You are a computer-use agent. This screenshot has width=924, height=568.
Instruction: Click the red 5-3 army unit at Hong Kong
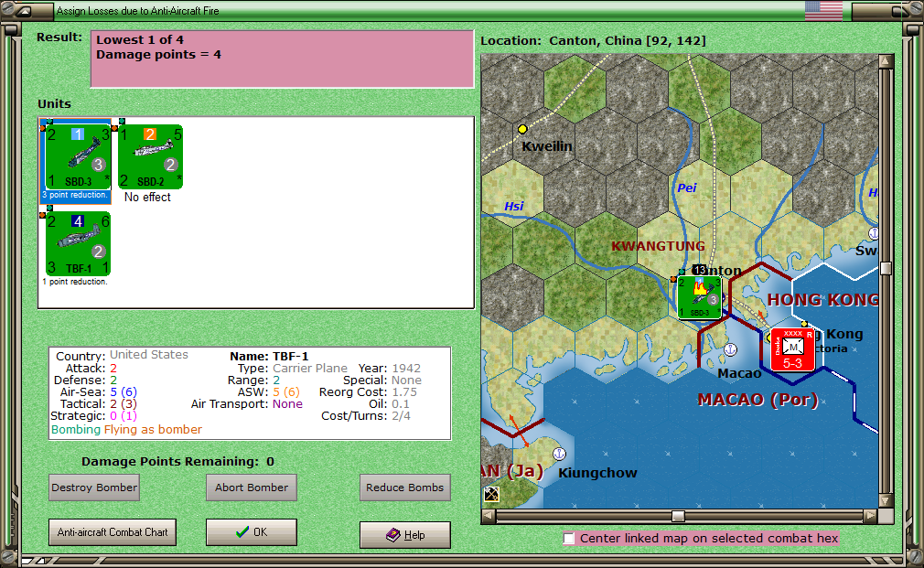click(x=792, y=350)
